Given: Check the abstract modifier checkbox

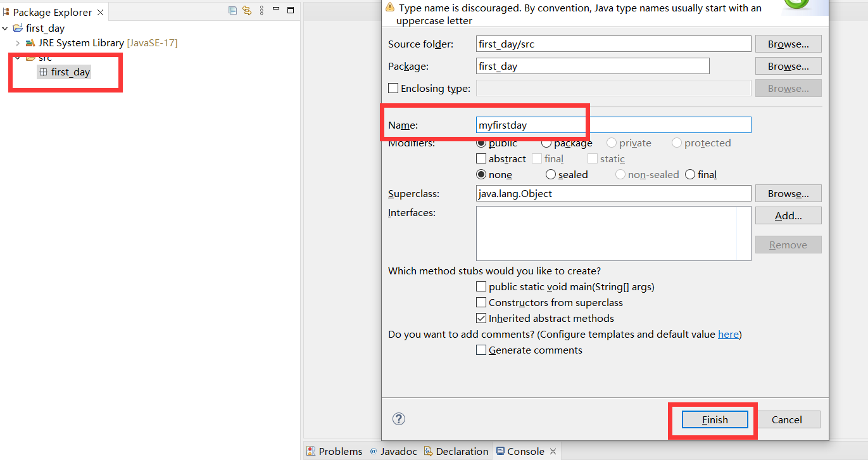Looking at the screenshot, I should click(481, 159).
